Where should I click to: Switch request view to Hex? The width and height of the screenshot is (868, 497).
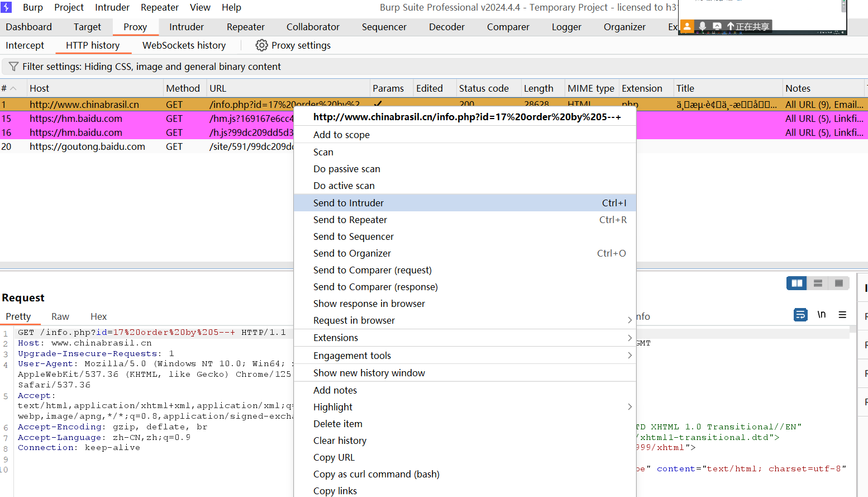pos(98,316)
